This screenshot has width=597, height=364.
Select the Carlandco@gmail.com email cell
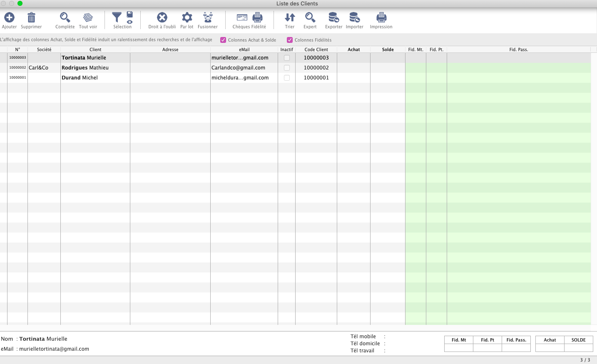[238, 68]
